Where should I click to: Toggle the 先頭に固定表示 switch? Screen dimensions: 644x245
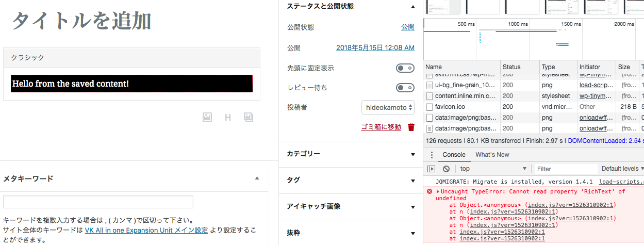(x=405, y=68)
